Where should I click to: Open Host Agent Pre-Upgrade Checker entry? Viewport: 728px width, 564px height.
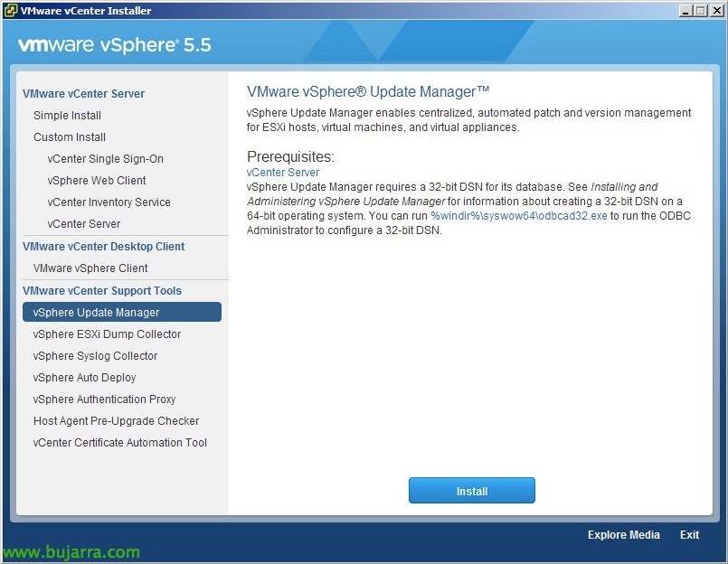(116, 421)
